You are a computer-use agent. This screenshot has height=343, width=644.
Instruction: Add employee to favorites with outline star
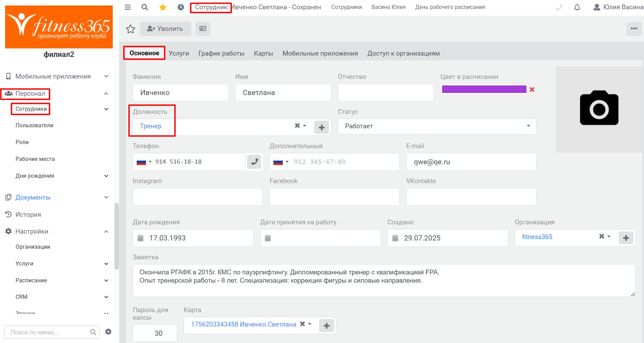pyautogui.click(x=131, y=29)
